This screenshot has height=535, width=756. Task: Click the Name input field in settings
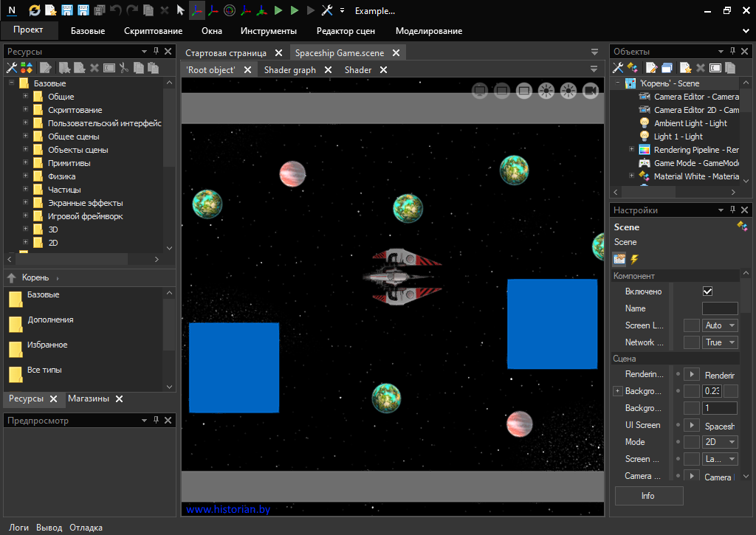719,308
